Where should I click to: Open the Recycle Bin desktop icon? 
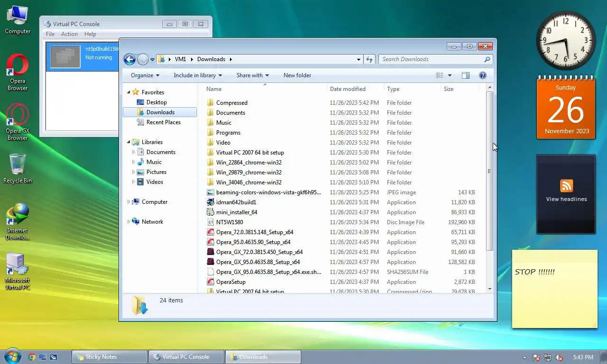pyautogui.click(x=18, y=168)
